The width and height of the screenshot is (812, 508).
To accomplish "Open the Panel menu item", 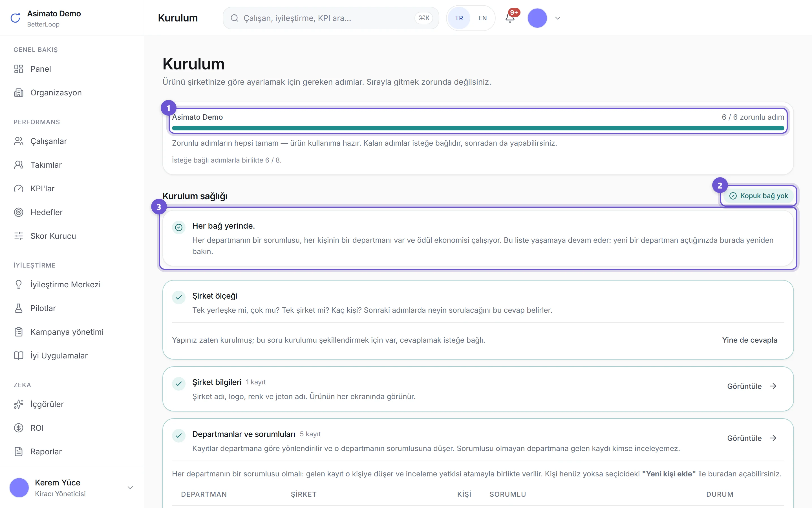I will pos(72,69).
